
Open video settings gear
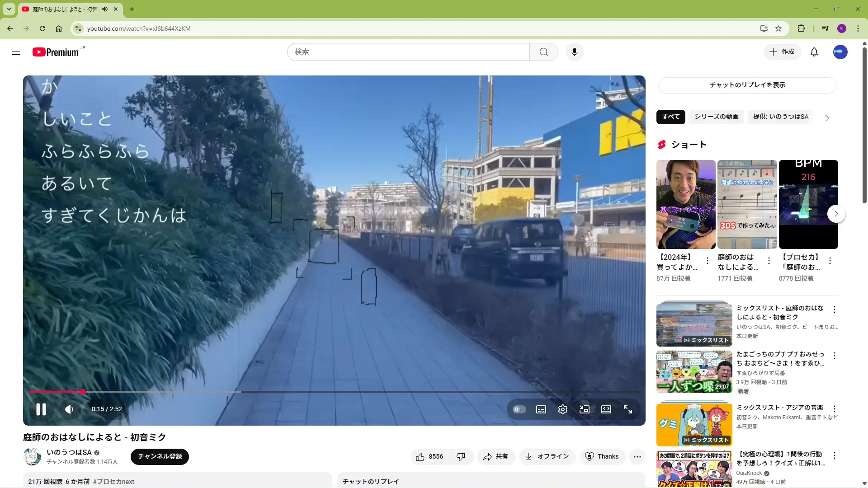pyautogui.click(x=562, y=409)
